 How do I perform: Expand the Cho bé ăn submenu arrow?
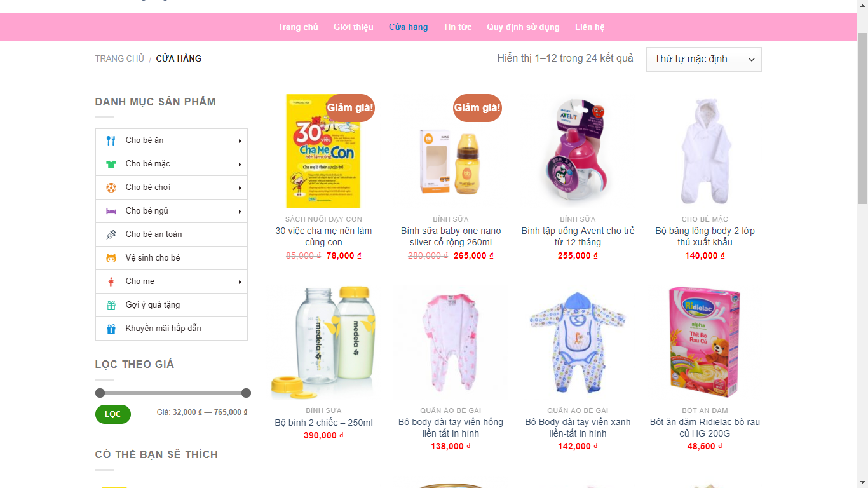pos(240,141)
